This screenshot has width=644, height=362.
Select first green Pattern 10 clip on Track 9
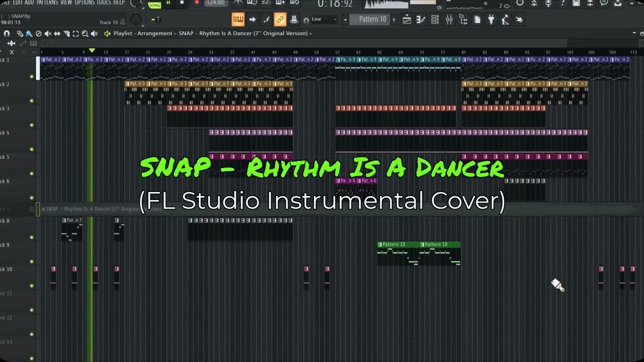[x=398, y=253]
